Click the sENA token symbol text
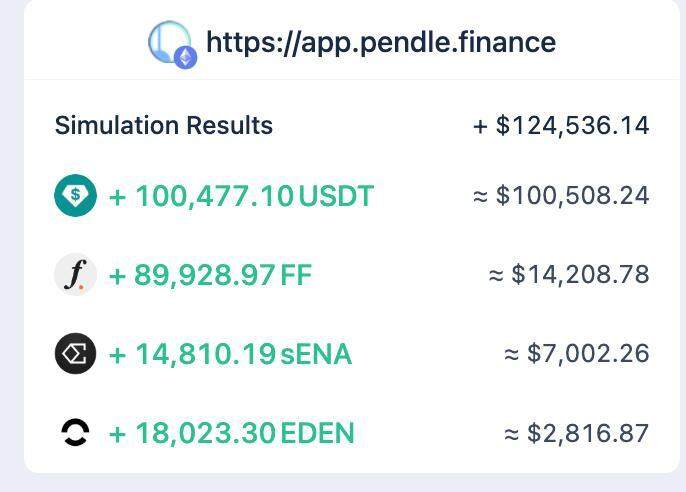686x492 pixels. coord(316,353)
